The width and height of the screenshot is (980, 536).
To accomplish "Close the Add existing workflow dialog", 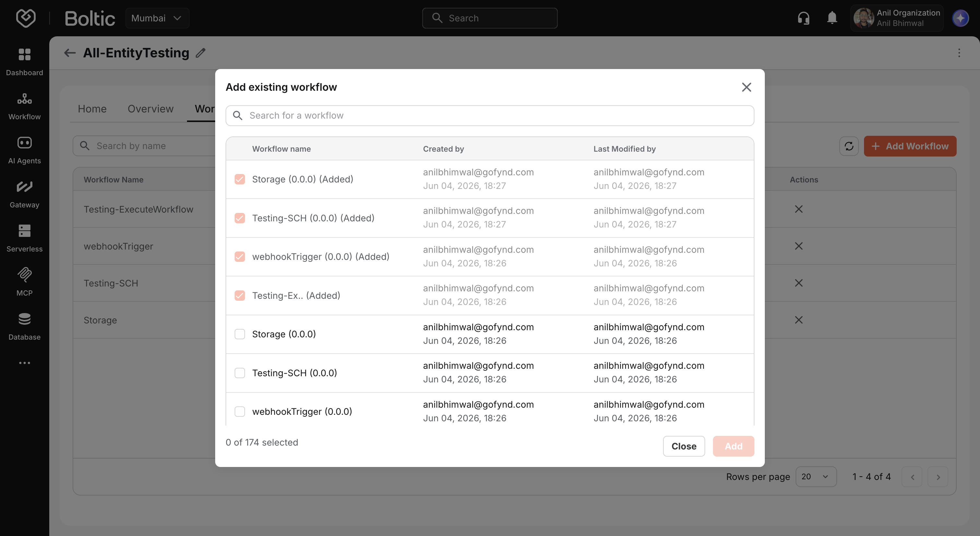I will (746, 87).
